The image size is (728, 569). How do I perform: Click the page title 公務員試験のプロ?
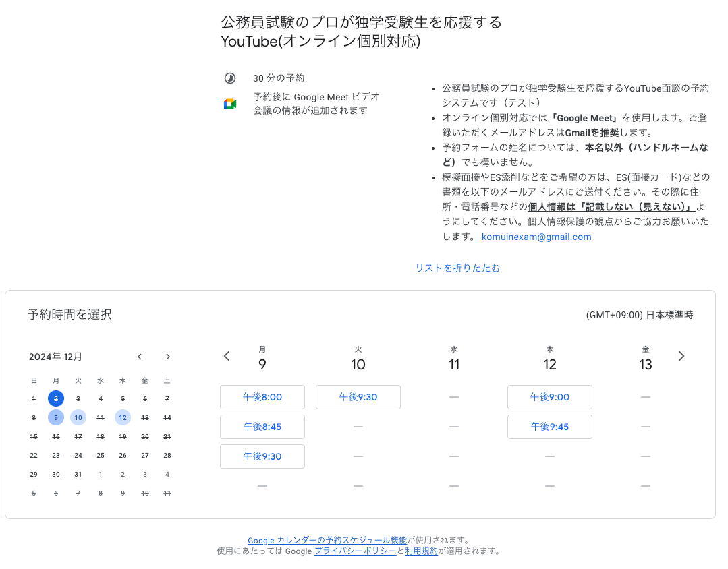tap(361, 32)
